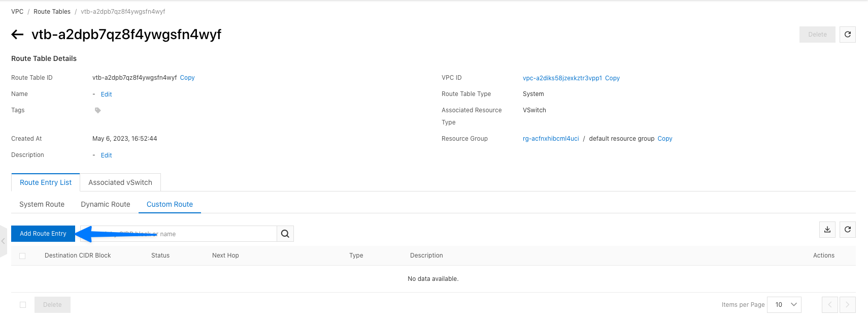
Task: Download route entries using the download icon
Action: coord(827,230)
